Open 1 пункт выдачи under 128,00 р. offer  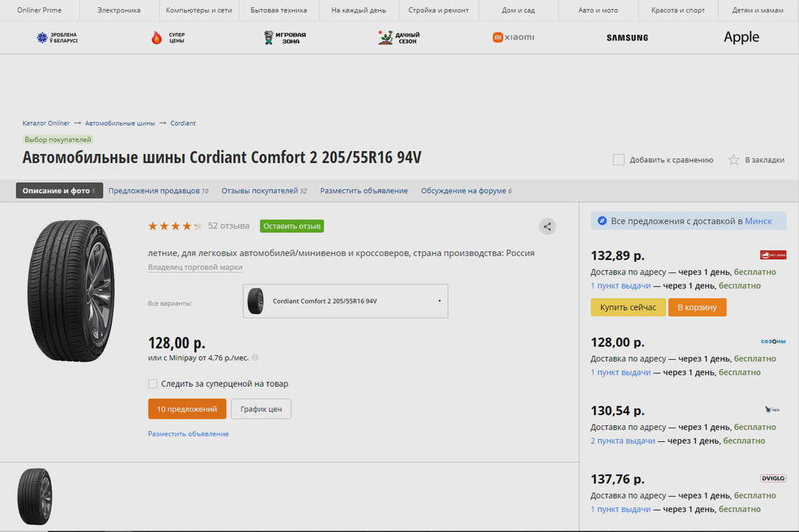click(620, 372)
